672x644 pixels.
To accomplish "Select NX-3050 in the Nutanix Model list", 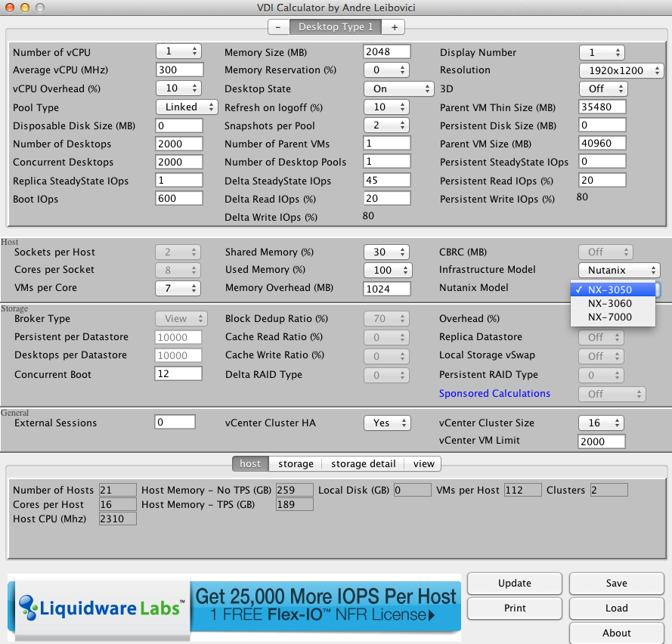I will [x=613, y=289].
